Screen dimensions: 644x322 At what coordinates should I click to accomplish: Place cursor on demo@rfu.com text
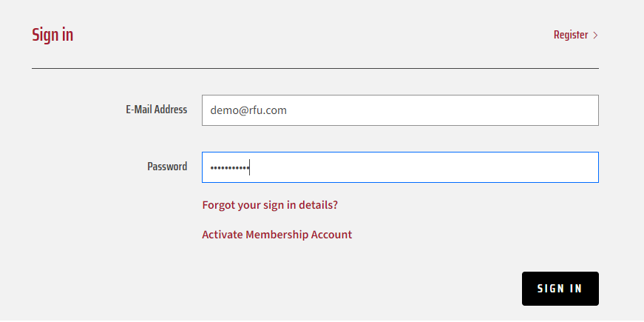tap(248, 110)
